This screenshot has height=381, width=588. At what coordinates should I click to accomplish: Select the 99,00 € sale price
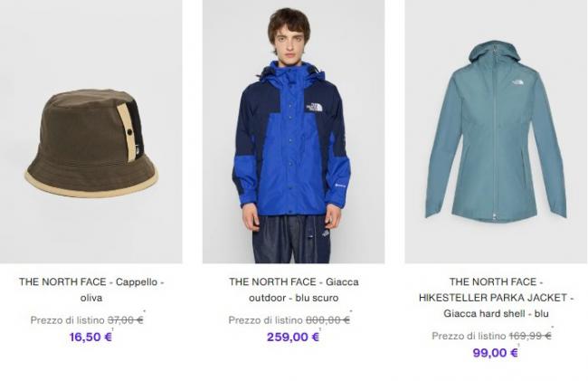(x=496, y=353)
